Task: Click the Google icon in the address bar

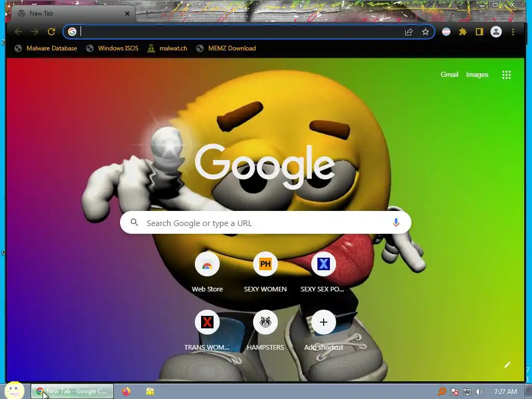Action: click(x=72, y=32)
